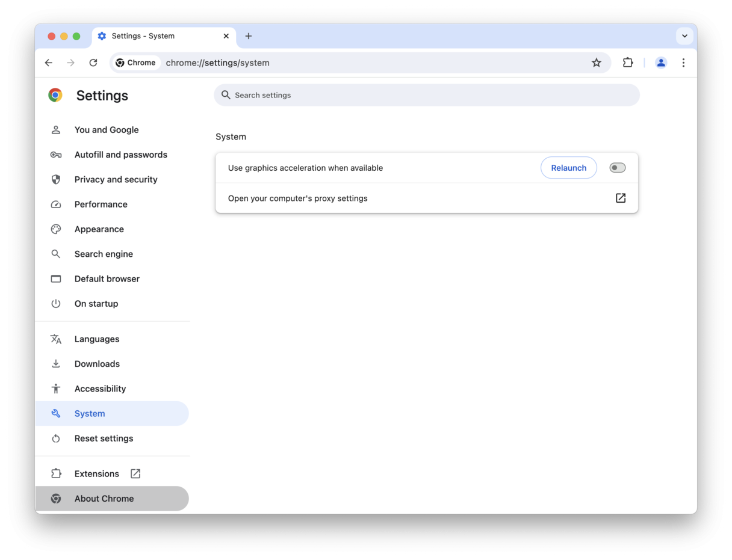The height and width of the screenshot is (560, 732).
Task: Open the Chrome three-dot menu
Action: pyautogui.click(x=684, y=63)
